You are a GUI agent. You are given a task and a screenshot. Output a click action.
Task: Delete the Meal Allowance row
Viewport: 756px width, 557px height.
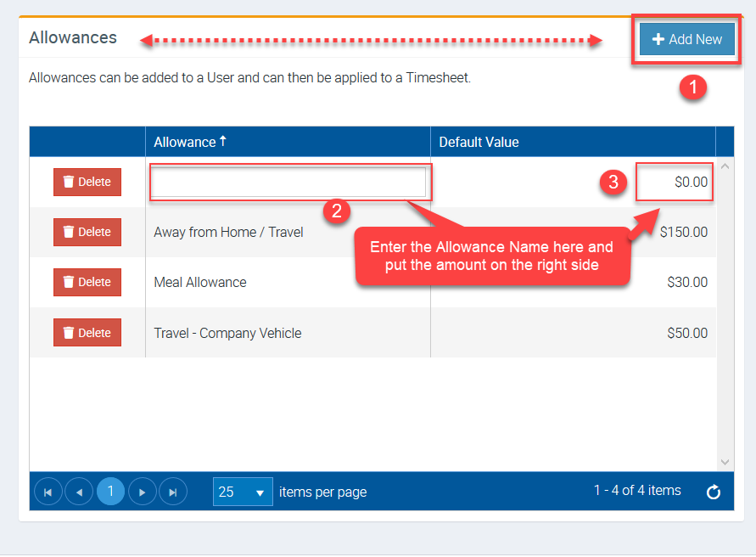87,282
